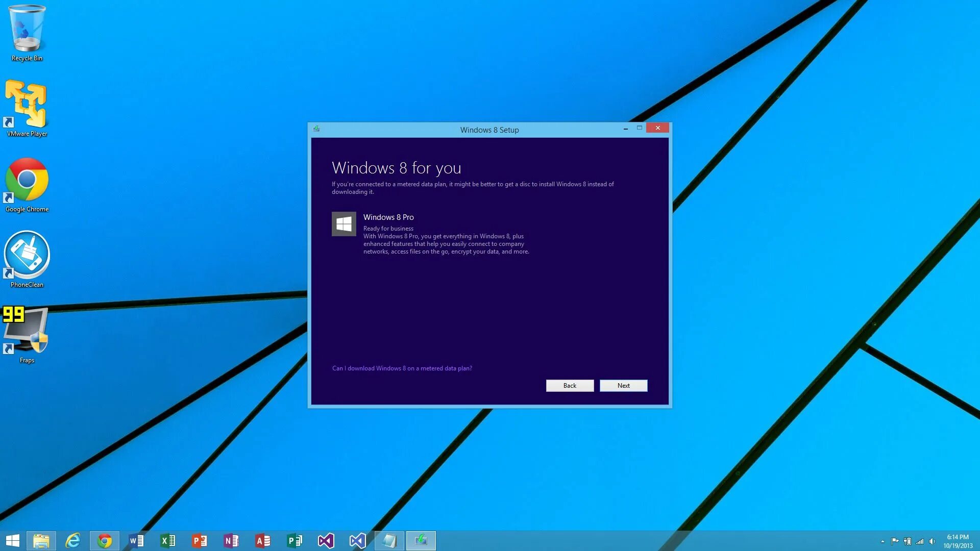The height and width of the screenshot is (551, 980).
Task: Click the volume speaker tray icon
Action: coord(932,541)
